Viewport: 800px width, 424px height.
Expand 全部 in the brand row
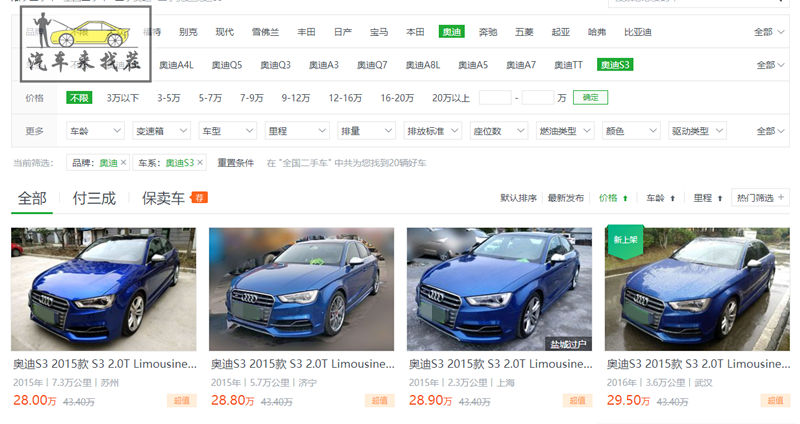(x=769, y=32)
